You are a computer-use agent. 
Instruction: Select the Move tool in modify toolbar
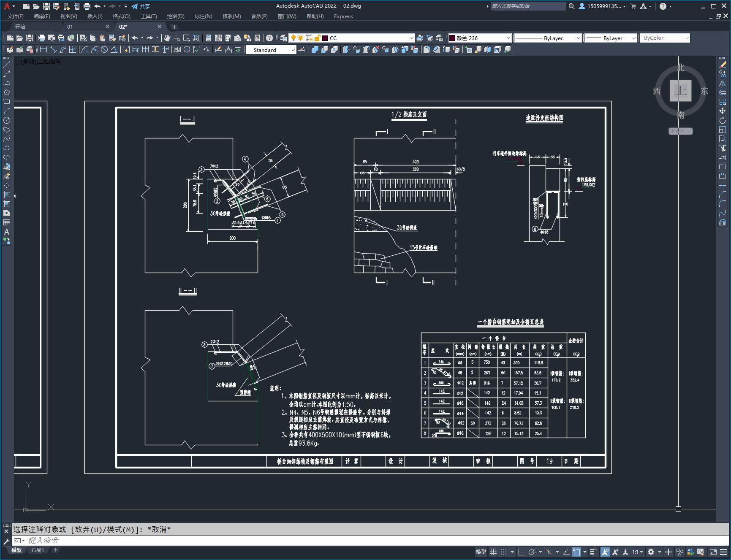click(x=723, y=111)
